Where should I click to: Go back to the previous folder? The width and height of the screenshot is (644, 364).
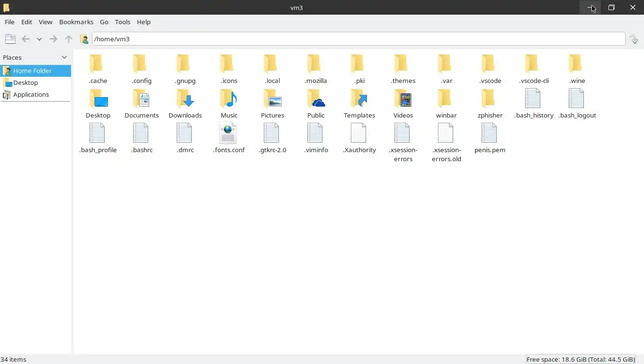point(26,39)
